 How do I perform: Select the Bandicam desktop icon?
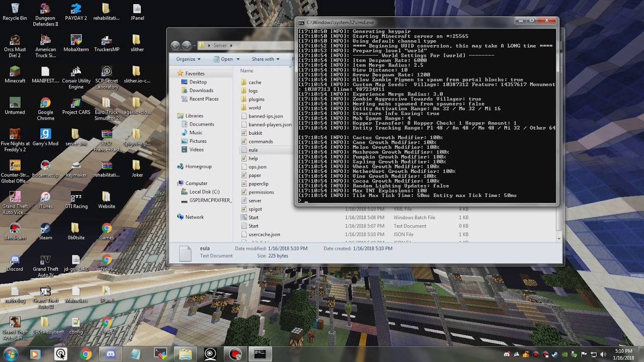point(15,231)
